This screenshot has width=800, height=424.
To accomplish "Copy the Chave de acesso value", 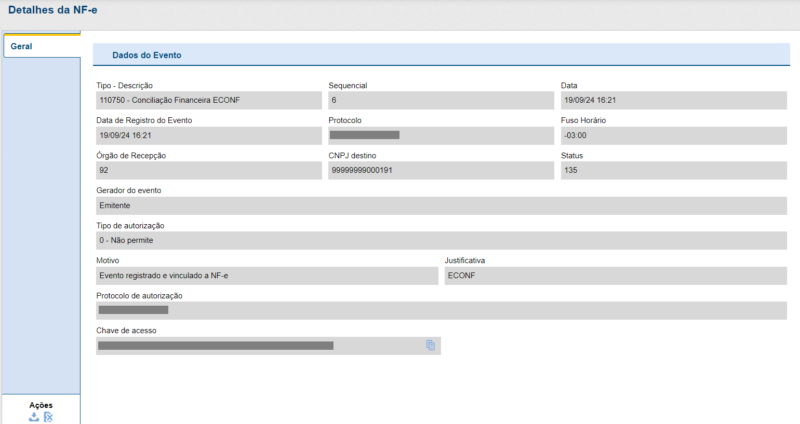I will point(430,345).
